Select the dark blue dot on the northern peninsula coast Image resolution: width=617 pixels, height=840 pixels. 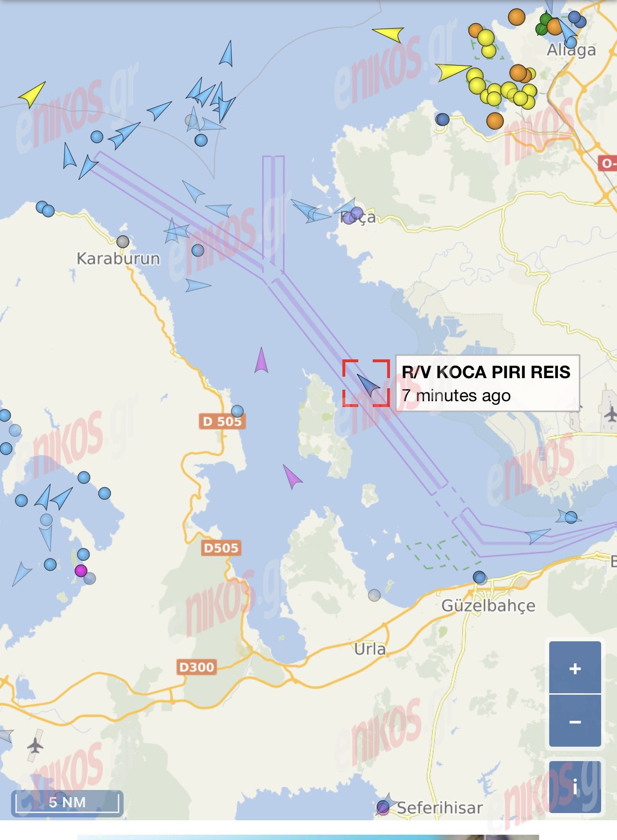(442, 119)
